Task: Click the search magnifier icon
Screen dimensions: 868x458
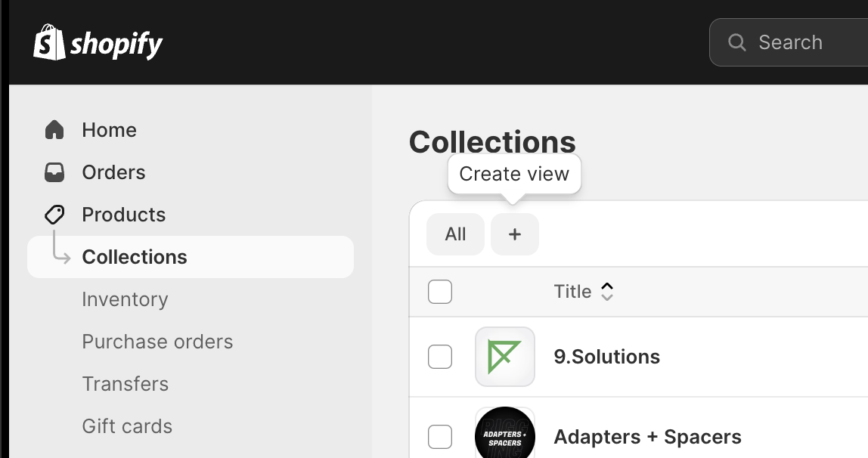Action: coord(736,42)
